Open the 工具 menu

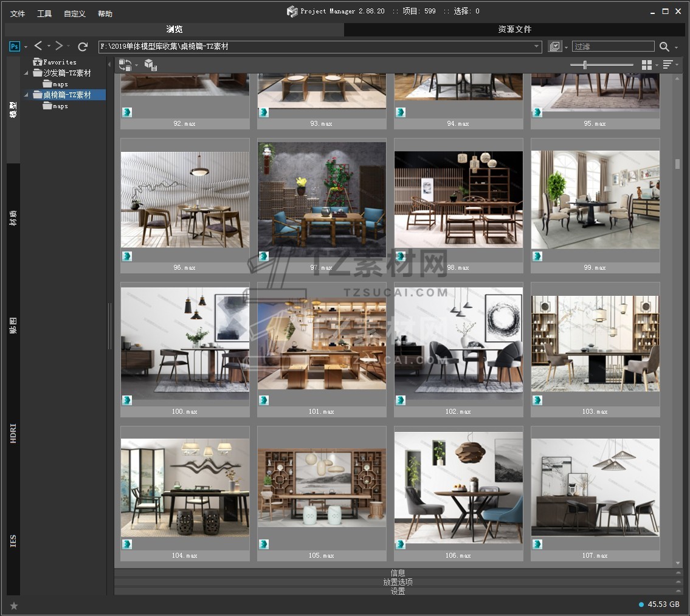[x=44, y=13]
